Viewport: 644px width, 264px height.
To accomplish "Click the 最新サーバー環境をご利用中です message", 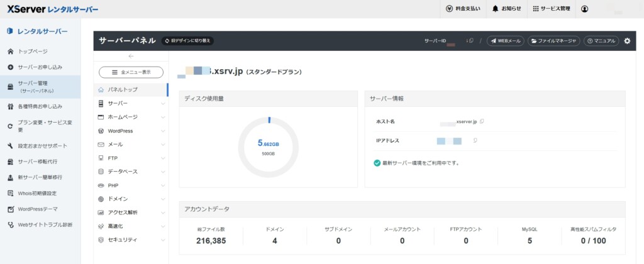I will click(421, 163).
